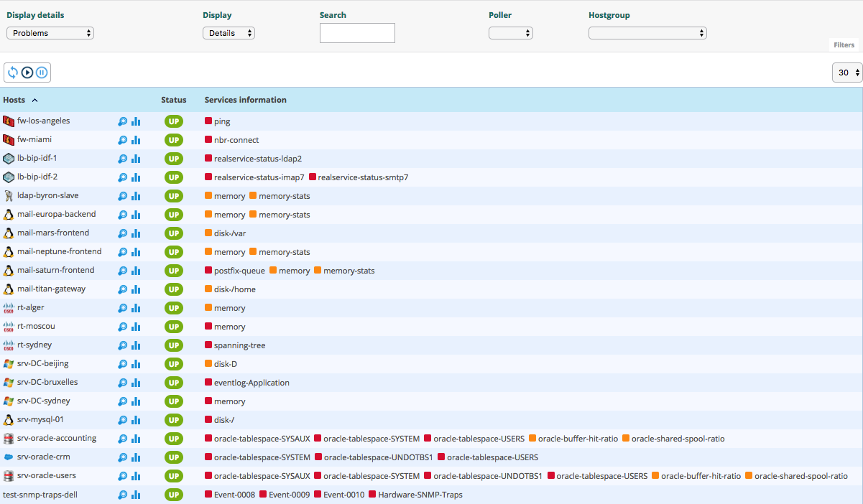Screen dimensions: 863x504
Task: Click the refresh icon in the toolbar
Action: coord(13,73)
